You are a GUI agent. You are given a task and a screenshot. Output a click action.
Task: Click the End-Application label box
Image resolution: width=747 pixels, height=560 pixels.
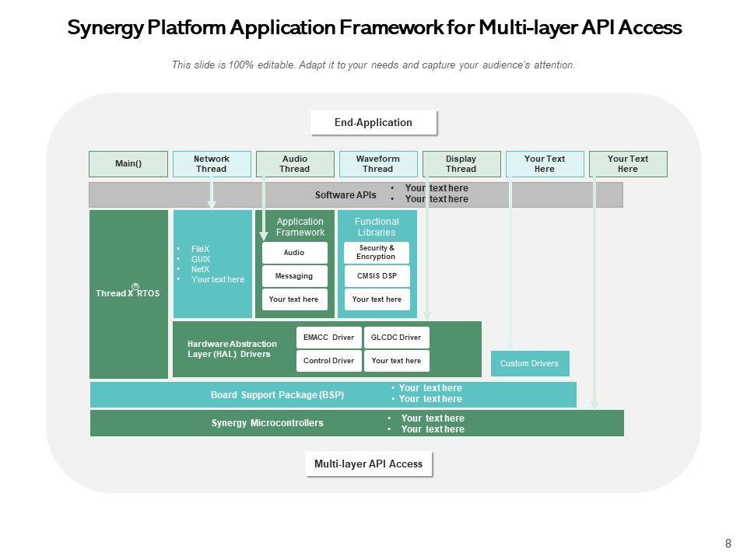(373, 122)
